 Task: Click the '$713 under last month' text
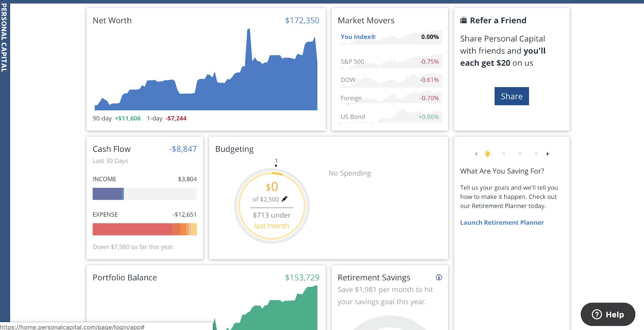pos(272,221)
